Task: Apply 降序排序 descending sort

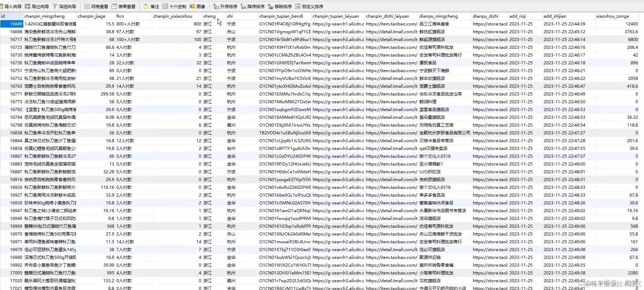Action: pyautogui.click(x=253, y=6)
